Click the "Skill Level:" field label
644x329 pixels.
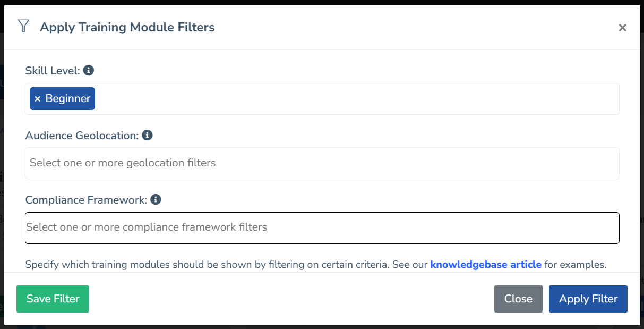[x=53, y=70]
